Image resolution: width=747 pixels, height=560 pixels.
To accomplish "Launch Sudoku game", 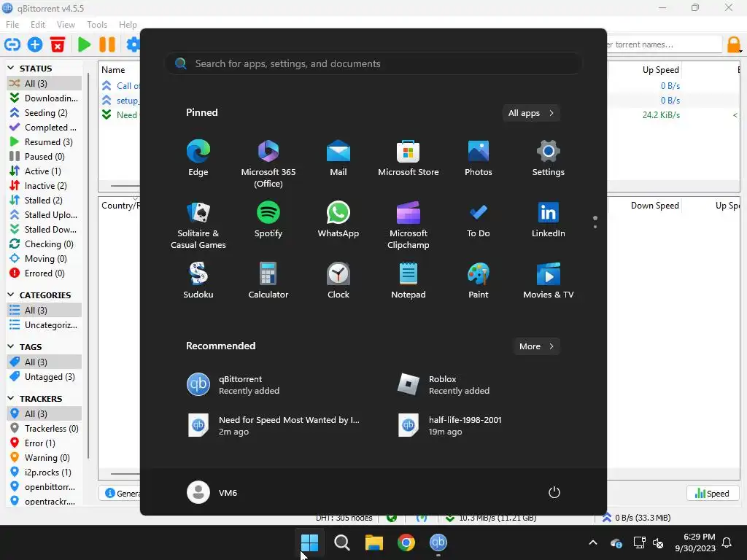I will coord(198,281).
